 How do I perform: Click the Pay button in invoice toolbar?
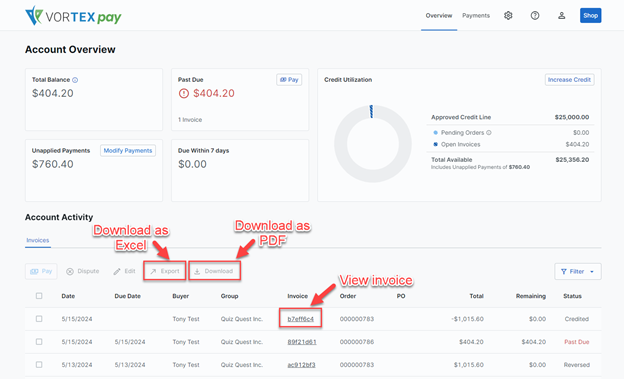point(41,271)
